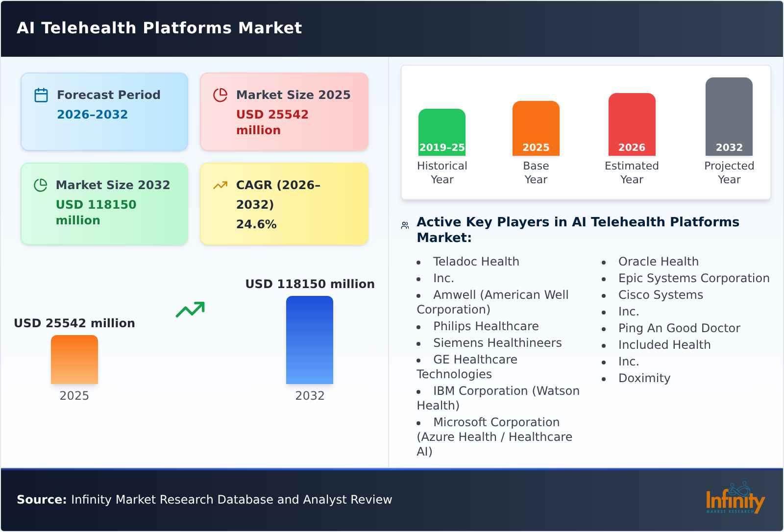
Task: Click Philips Healthcare in the list
Action: [486, 326]
